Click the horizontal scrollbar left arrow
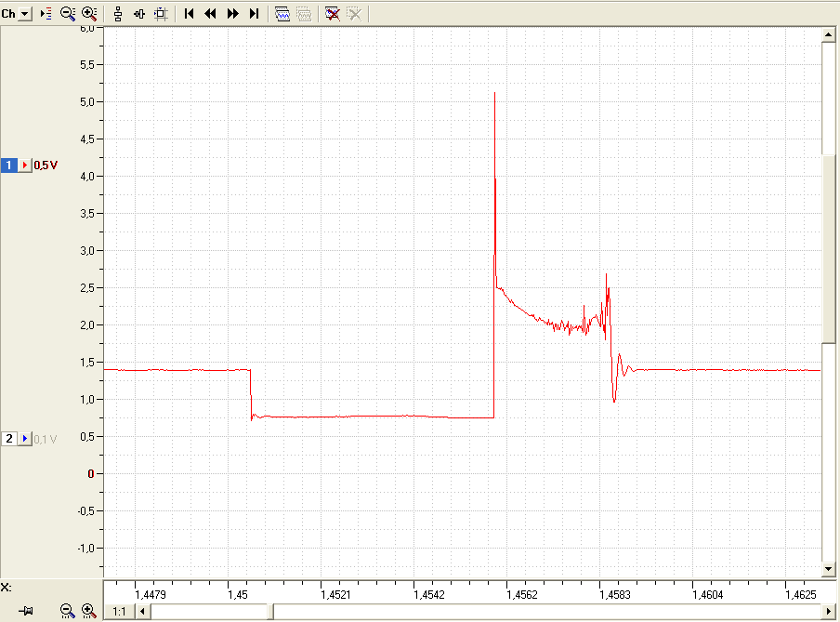Viewport: 840px width, 622px height. 142,611
